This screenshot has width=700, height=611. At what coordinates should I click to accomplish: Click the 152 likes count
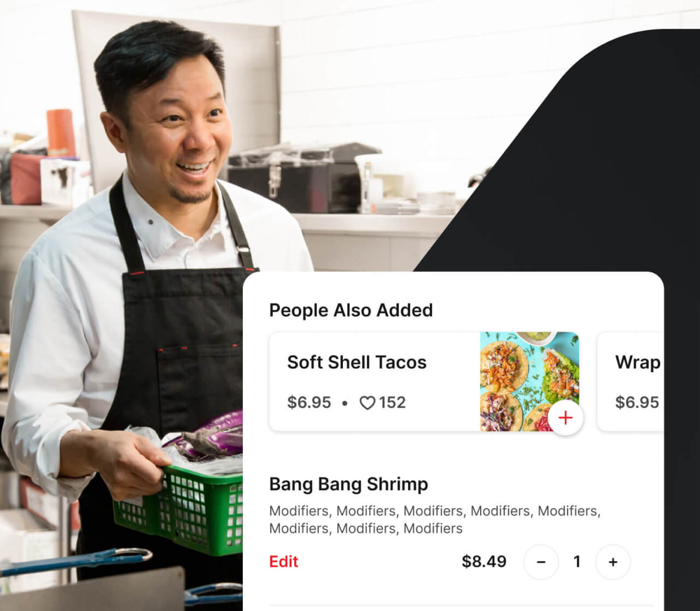[x=392, y=402]
